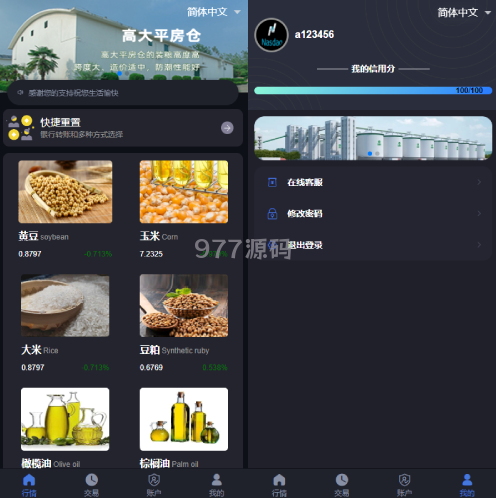Click the username a123456

tap(314, 34)
